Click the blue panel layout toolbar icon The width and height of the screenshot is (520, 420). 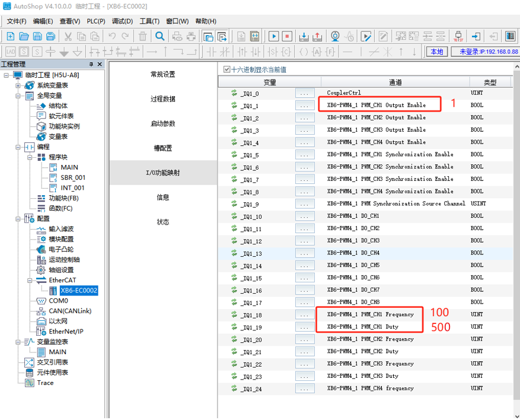click(510, 36)
